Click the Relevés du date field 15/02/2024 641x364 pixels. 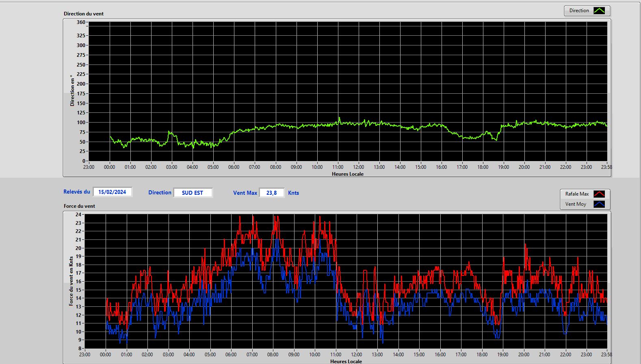pos(112,192)
